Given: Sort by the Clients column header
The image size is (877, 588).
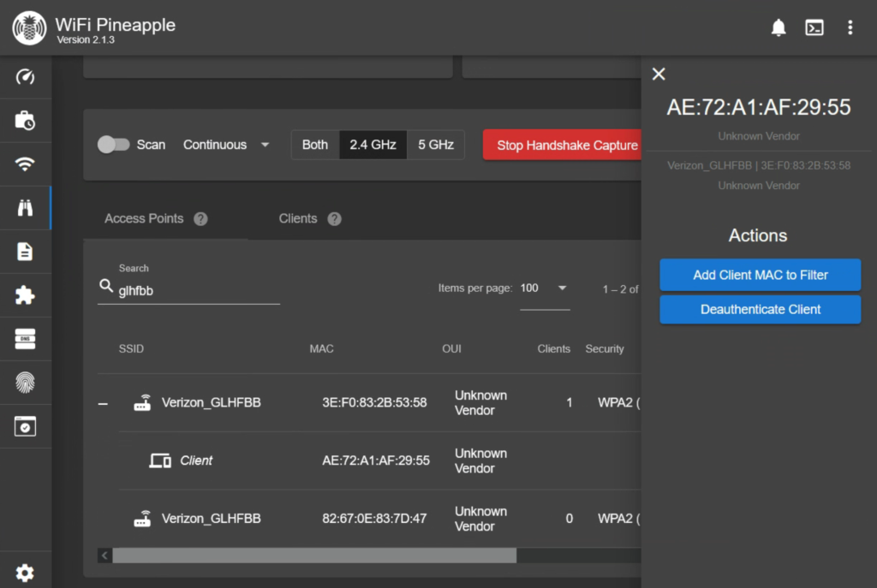Looking at the screenshot, I should (x=554, y=348).
